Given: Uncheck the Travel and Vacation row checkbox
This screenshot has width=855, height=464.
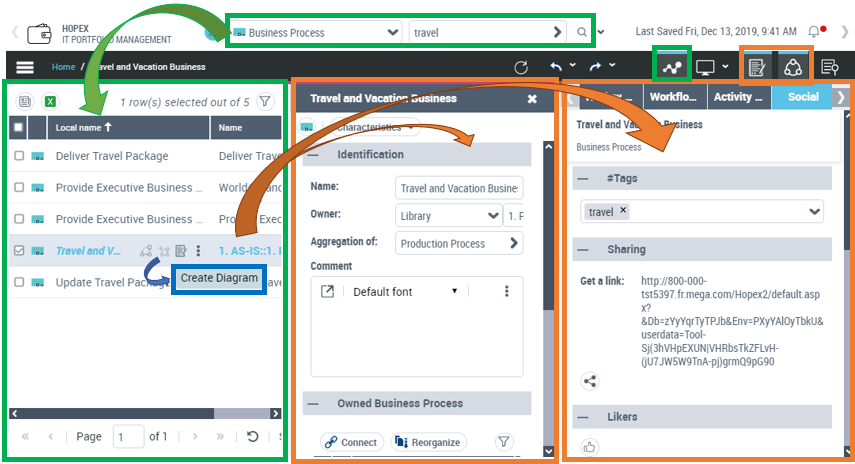Looking at the screenshot, I should coord(19,251).
